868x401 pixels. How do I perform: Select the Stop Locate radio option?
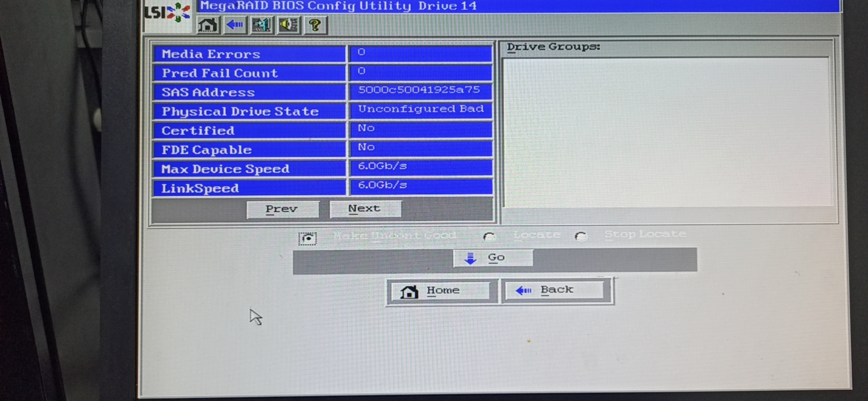coord(580,236)
